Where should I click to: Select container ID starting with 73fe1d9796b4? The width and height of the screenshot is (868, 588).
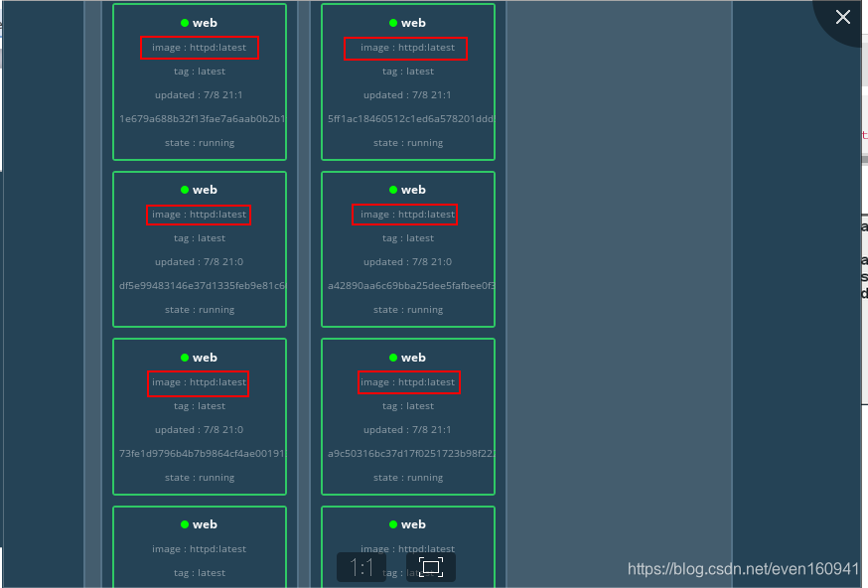tap(202, 454)
